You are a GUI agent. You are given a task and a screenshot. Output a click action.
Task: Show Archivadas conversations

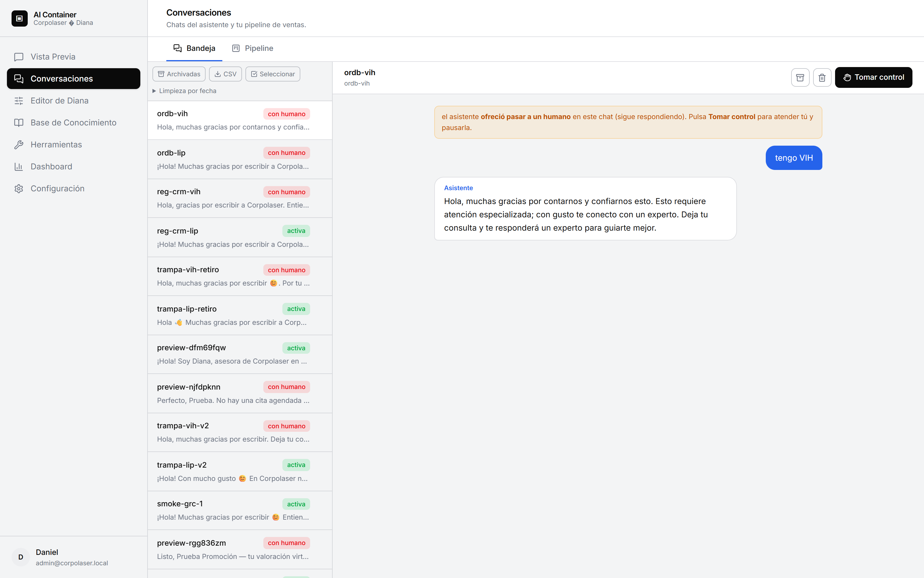[179, 74]
